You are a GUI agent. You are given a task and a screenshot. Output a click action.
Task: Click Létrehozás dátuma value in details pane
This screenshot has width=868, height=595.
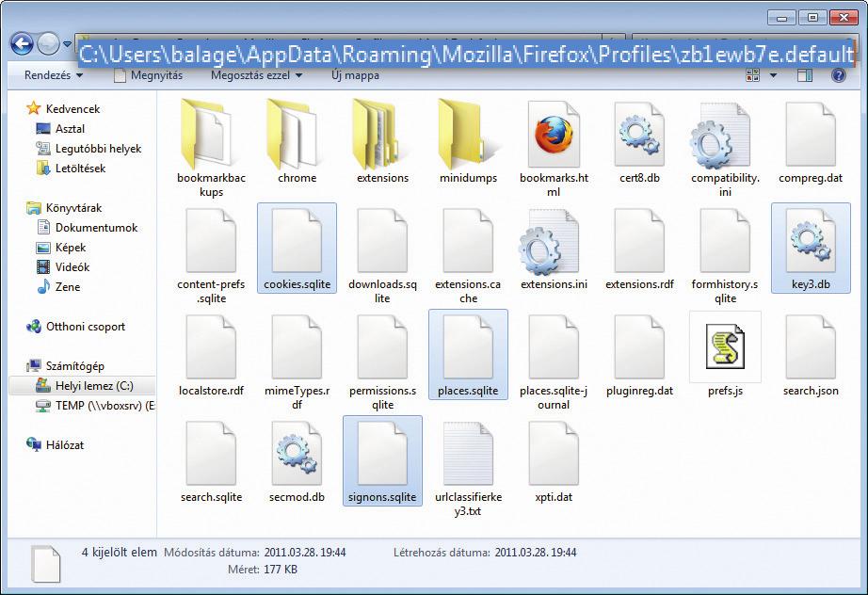tap(536, 553)
